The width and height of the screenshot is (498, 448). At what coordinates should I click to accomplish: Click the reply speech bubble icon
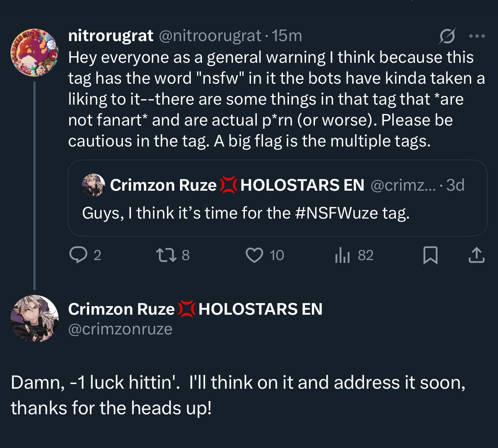pos(78,255)
